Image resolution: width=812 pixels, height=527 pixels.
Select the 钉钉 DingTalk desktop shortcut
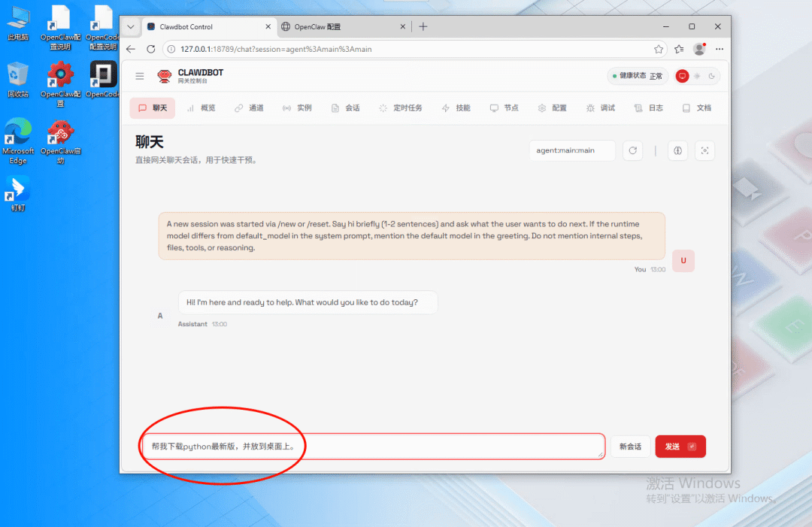[18, 194]
